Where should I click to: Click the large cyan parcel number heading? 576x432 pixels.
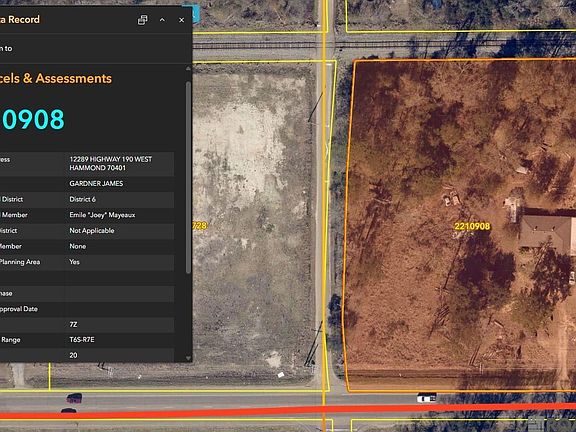(x=32, y=119)
